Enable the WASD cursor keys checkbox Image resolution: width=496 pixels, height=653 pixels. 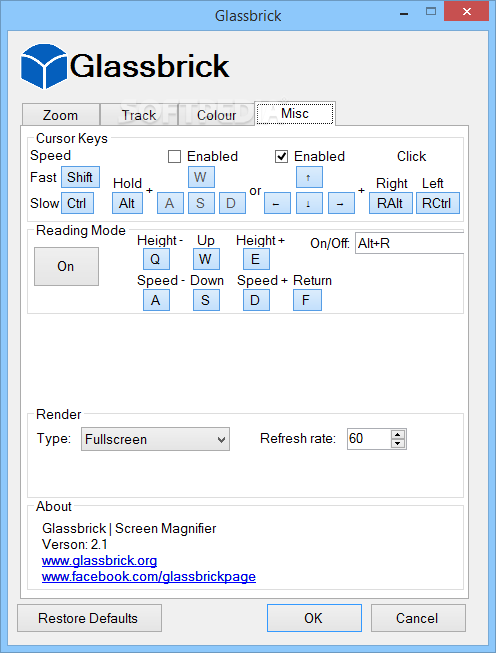pos(174,157)
